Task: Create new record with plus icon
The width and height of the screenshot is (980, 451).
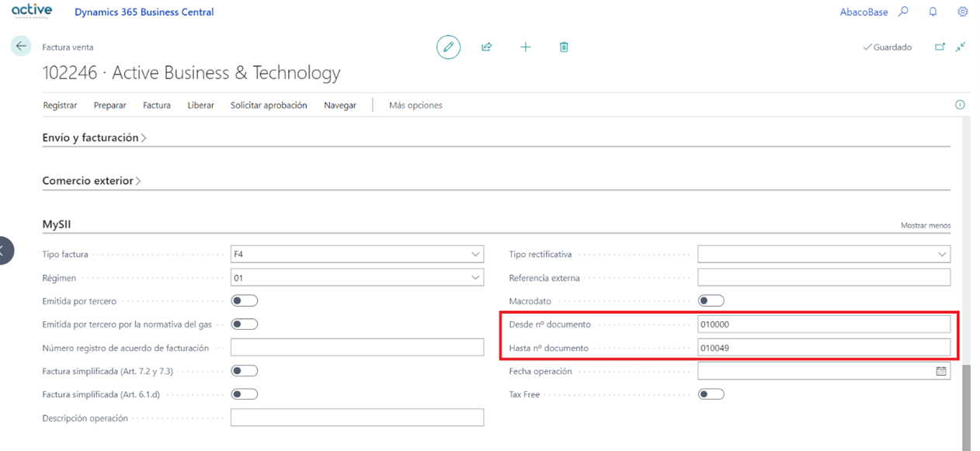Action: coord(526,47)
